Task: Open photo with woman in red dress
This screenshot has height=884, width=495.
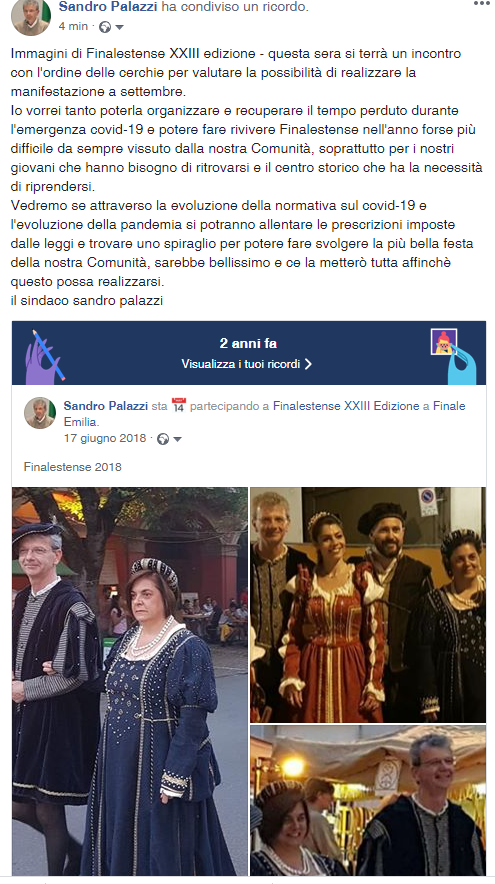Action: (368, 605)
